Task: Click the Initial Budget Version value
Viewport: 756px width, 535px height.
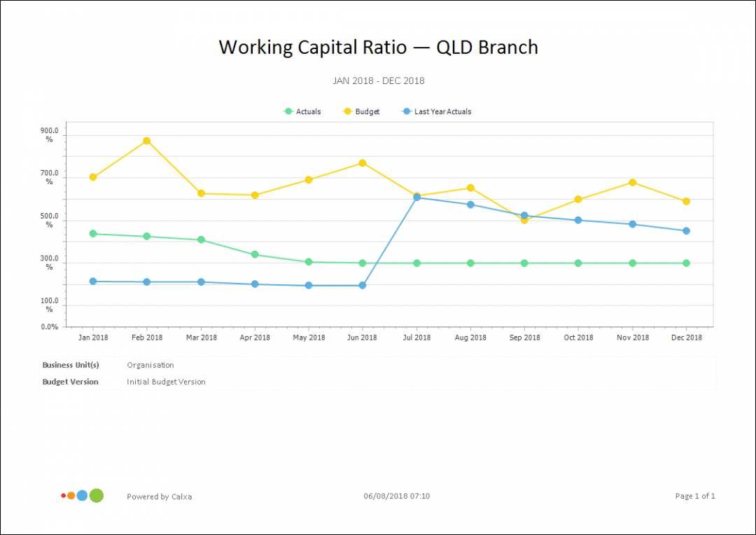Action: click(167, 382)
